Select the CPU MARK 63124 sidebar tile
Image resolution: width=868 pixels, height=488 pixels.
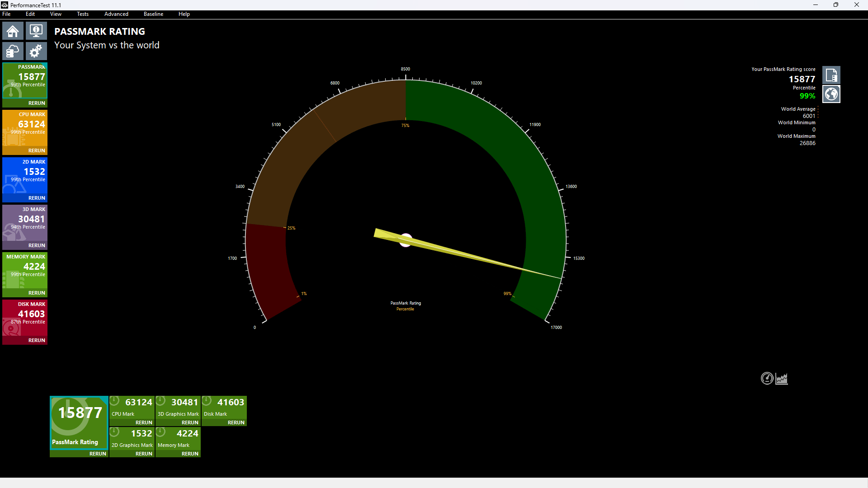25,128
